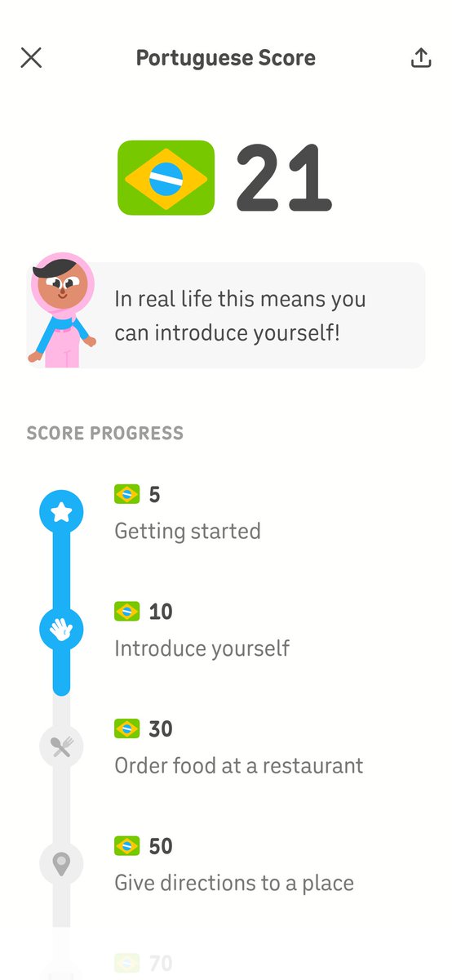Select the 'Introduce yourself' milestone text
The height and width of the screenshot is (980, 452).
[x=202, y=648]
